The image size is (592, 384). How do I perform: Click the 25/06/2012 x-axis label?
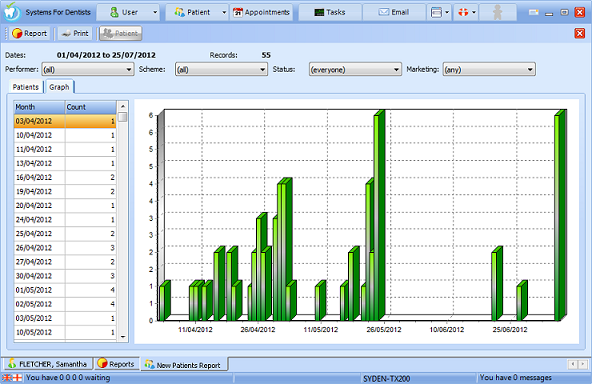(x=510, y=330)
